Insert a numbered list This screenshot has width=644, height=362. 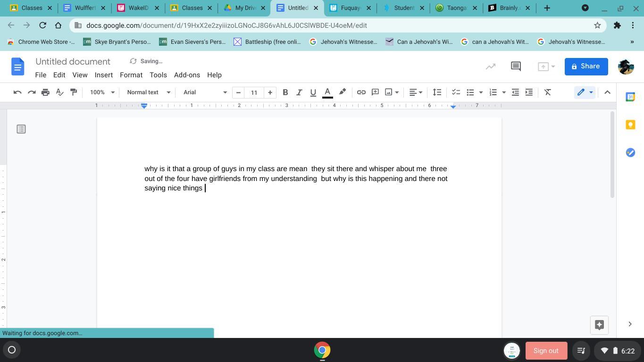493,92
